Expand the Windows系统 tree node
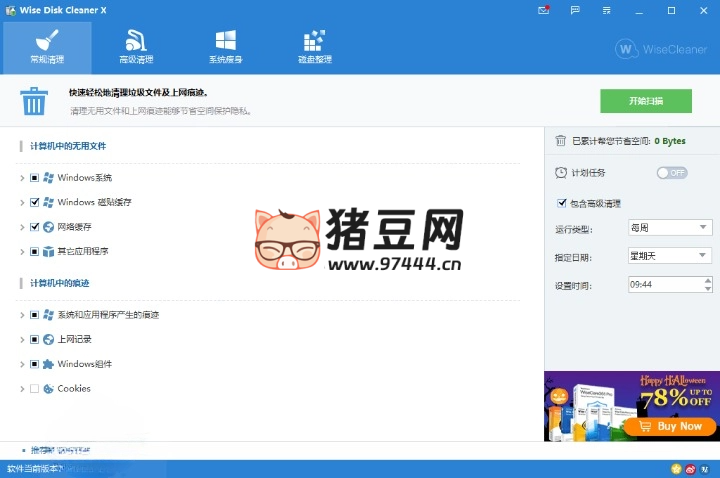This screenshot has height=478, width=720. [22, 178]
